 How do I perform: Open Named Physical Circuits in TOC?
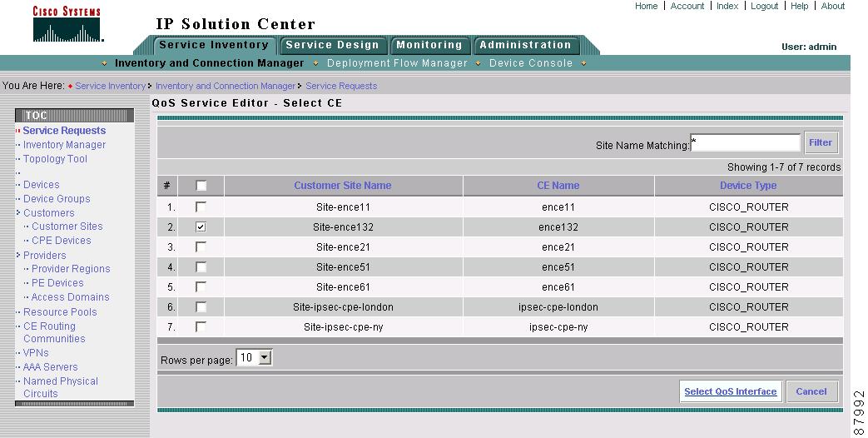[x=61, y=387]
